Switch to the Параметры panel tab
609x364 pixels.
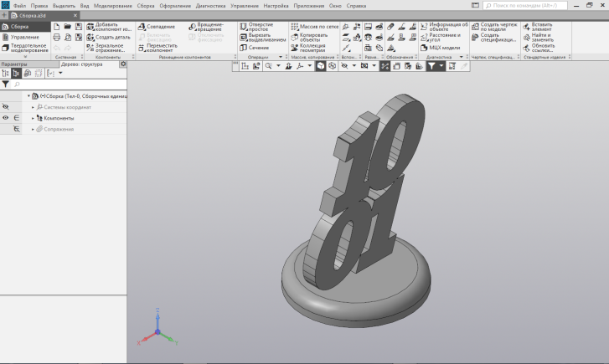coord(14,64)
